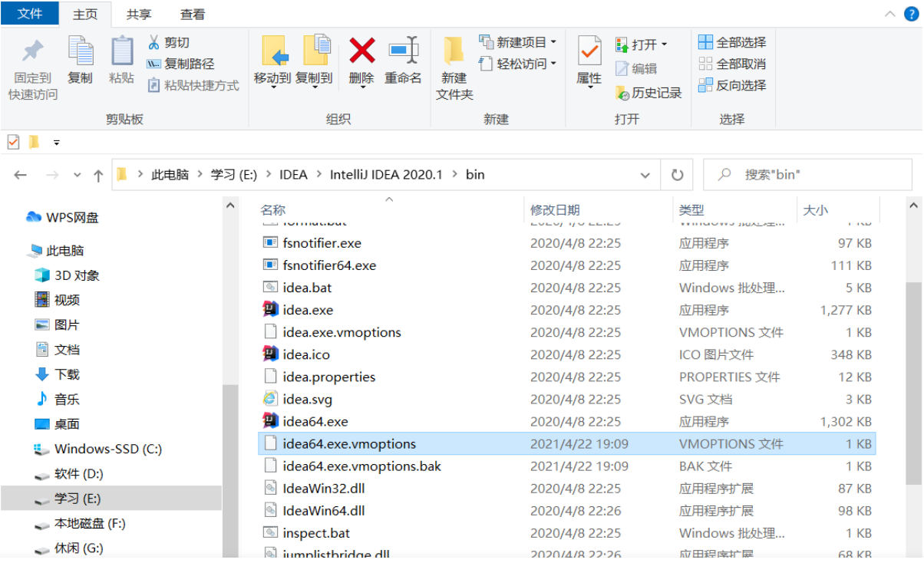Screen dimensions: 924x563
Task: Click Copy path (复制路径)
Action: pyautogui.click(x=180, y=64)
